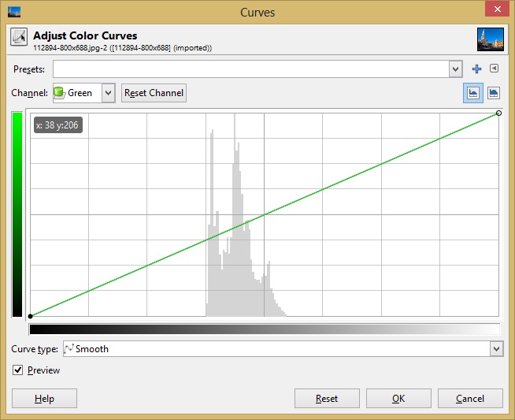Switch to logarithmic histogram view
The height and width of the screenshot is (420, 515).
[x=494, y=93]
